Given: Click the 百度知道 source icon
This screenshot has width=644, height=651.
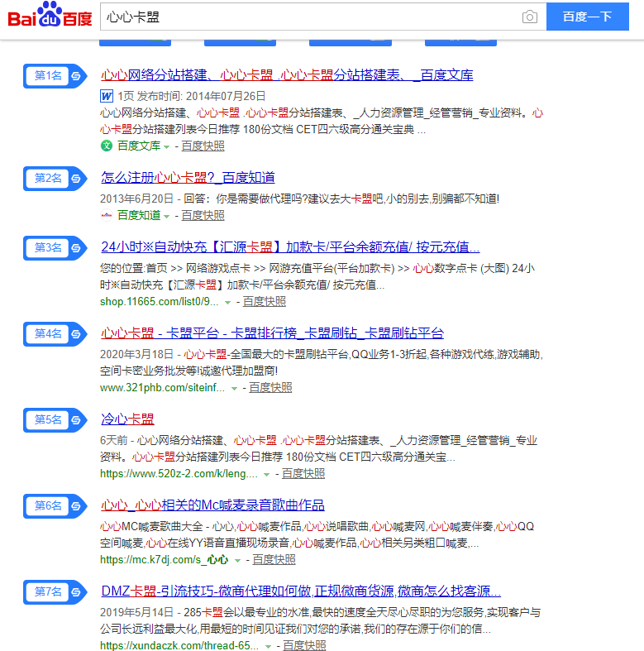Looking at the screenshot, I should (x=107, y=215).
